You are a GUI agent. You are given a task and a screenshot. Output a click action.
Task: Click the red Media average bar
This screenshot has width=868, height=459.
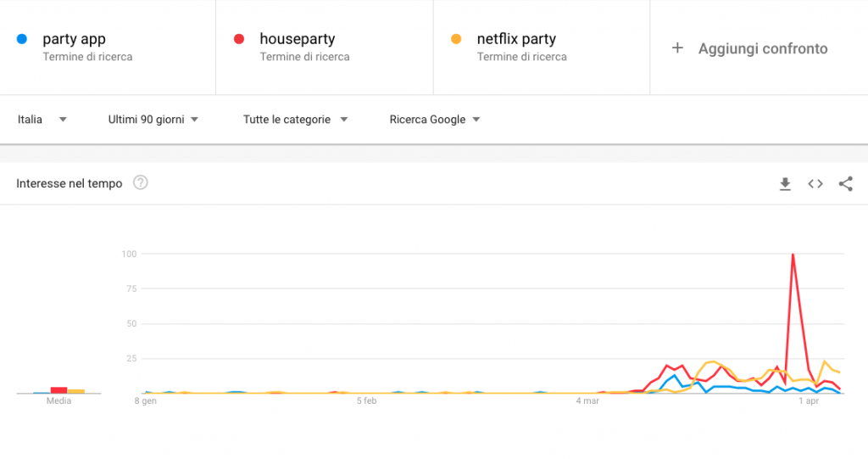point(58,390)
